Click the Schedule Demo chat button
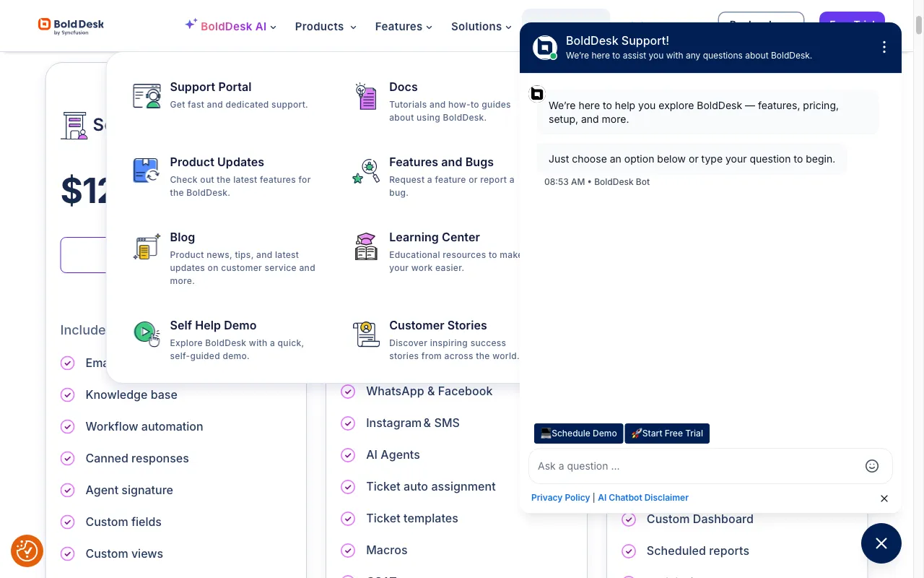Viewport: 924px width, 578px height. pyautogui.click(x=579, y=433)
